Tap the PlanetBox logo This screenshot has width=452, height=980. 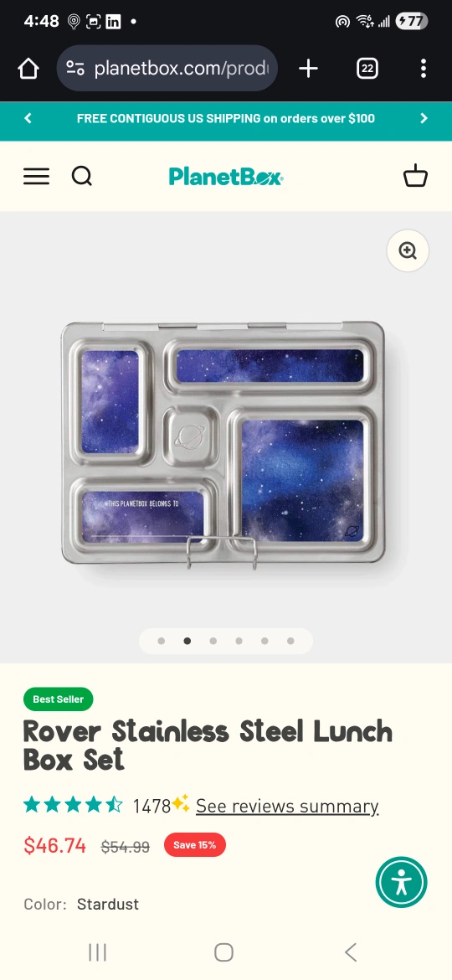pos(226,176)
